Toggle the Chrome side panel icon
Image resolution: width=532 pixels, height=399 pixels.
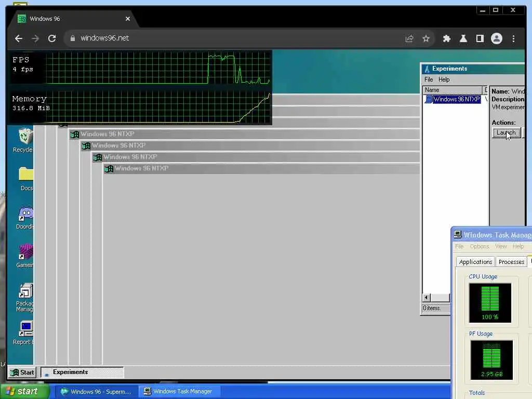tap(480, 38)
